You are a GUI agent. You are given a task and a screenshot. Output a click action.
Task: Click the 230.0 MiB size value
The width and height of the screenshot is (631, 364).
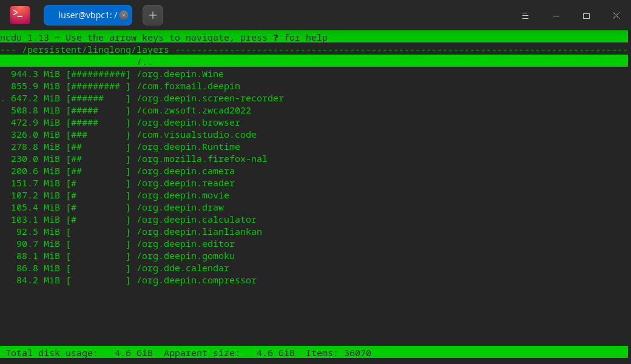tap(35, 159)
